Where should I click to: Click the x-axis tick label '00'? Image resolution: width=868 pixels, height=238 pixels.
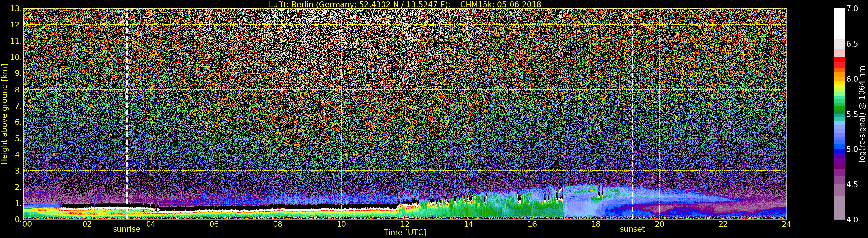(27, 224)
